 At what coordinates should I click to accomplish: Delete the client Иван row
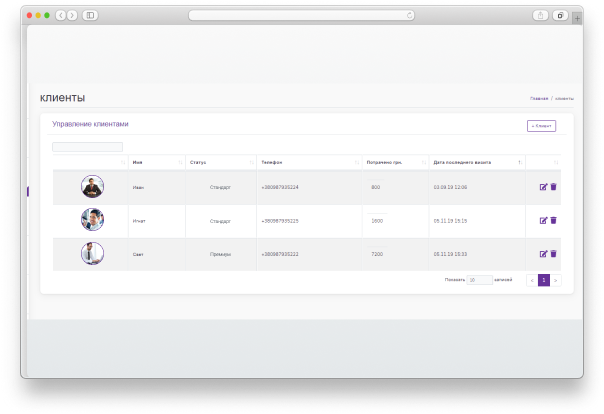coord(553,187)
